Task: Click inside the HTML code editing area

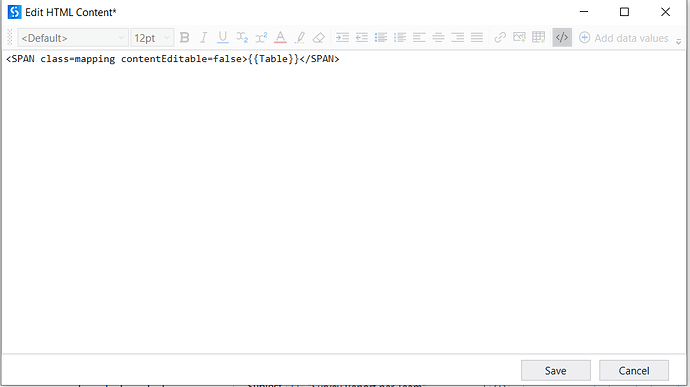Action: coord(343,203)
